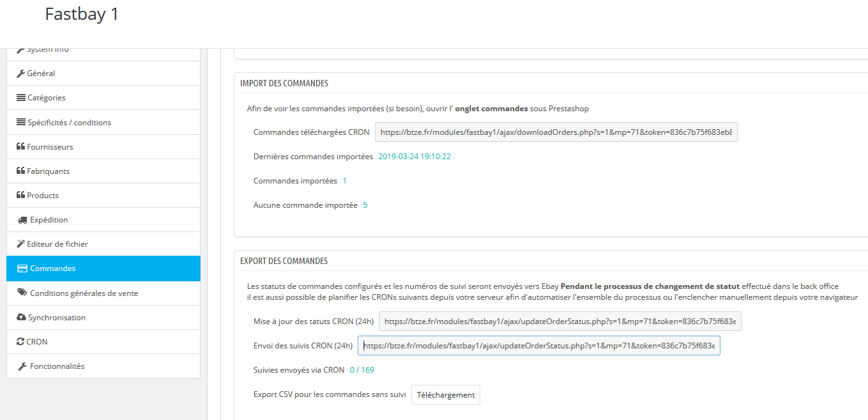
Task: Focus the Mise à jour des statuts CRON field
Action: coord(560,322)
